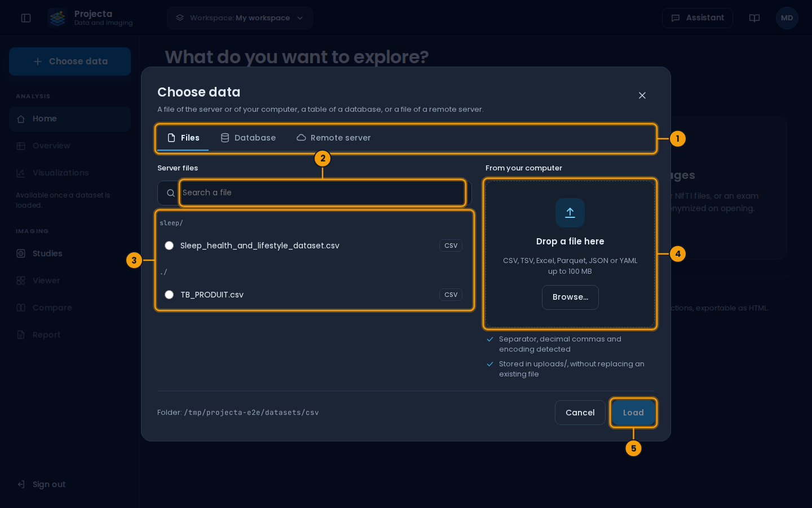Click the Report document icon
Viewport: 812px width, 508px height.
tap(21, 335)
